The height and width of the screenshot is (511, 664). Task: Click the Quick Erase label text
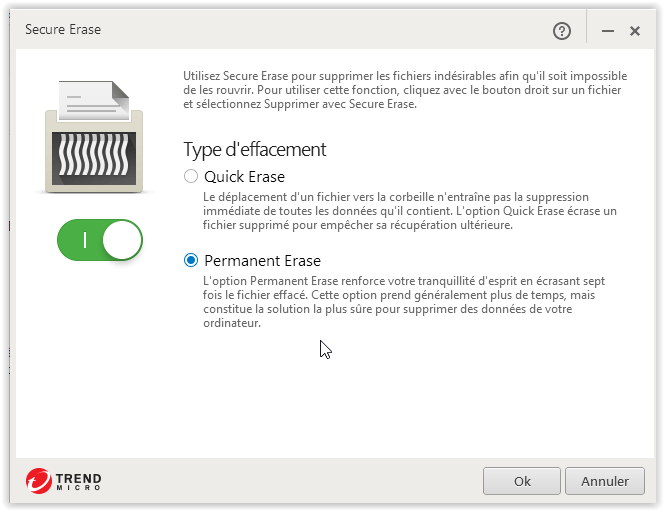[244, 177]
